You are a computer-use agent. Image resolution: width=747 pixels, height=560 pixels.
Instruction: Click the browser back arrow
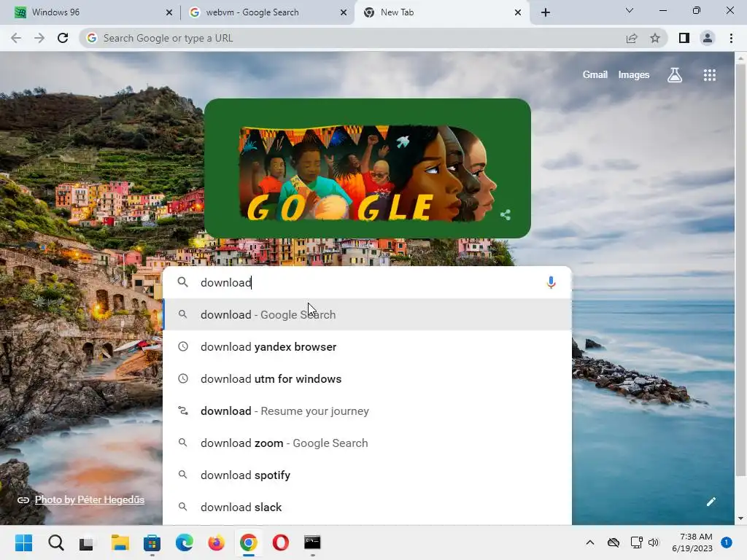pyautogui.click(x=16, y=38)
